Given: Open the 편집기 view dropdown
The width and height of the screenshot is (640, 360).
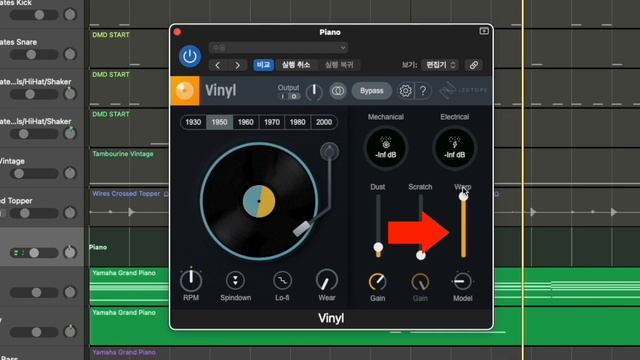Looking at the screenshot, I should (x=440, y=65).
